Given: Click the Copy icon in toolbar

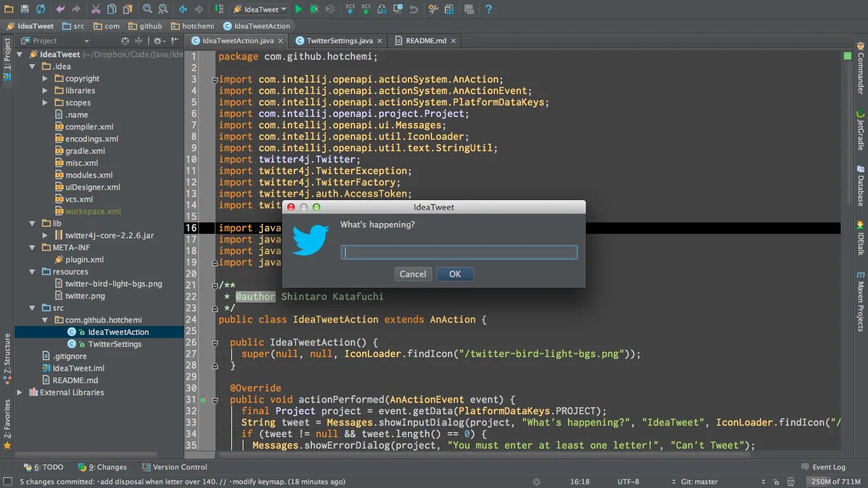Looking at the screenshot, I should [112, 9].
